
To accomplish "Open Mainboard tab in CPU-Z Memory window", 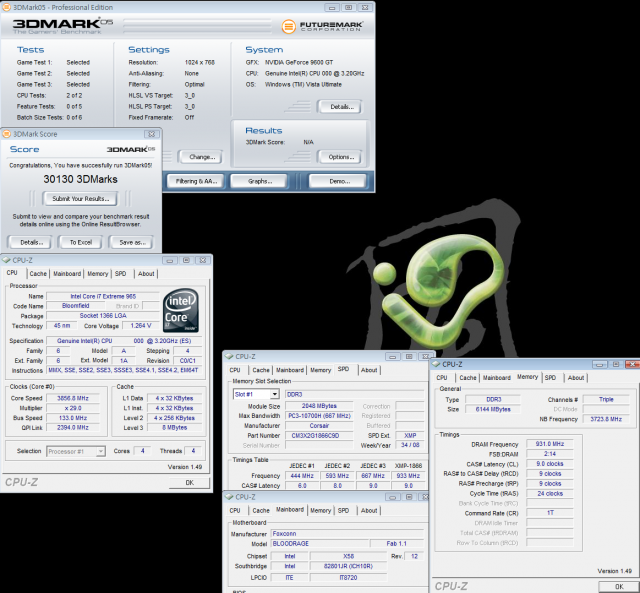I will (497, 378).
